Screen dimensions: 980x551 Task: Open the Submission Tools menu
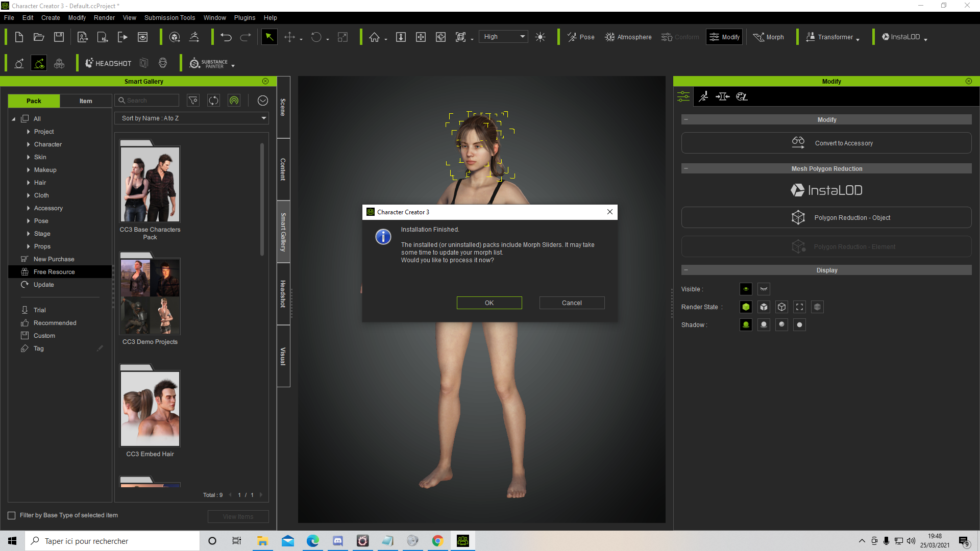tap(169, 17)
